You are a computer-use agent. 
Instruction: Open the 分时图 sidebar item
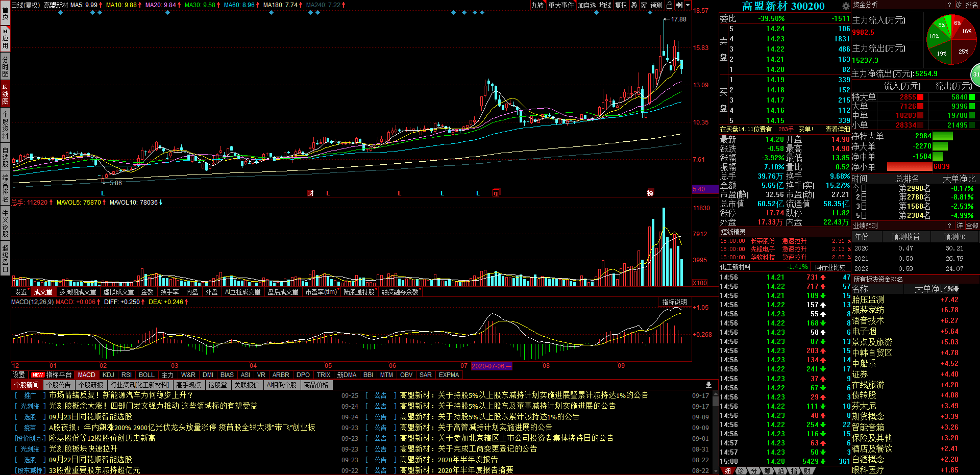click(5, 66)
